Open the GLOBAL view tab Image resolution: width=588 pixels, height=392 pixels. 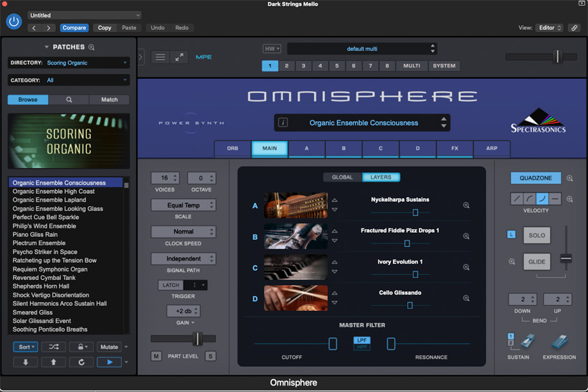[x=342, y=177]
